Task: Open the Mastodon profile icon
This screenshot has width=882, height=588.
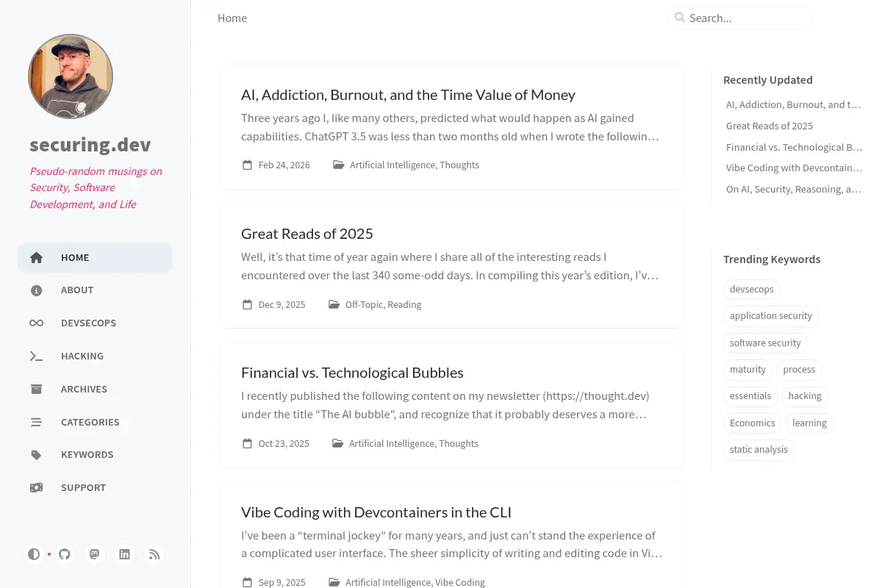Action: coord(95,554)
